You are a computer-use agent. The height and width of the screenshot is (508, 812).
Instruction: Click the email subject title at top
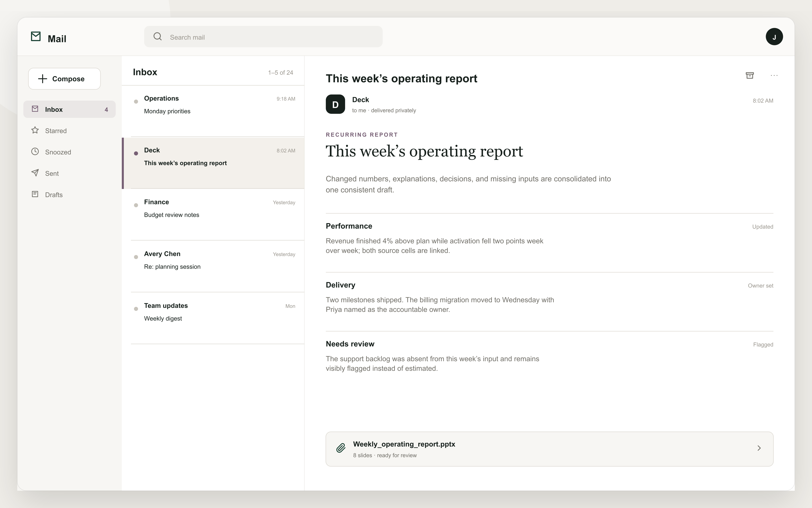point(401,79)
